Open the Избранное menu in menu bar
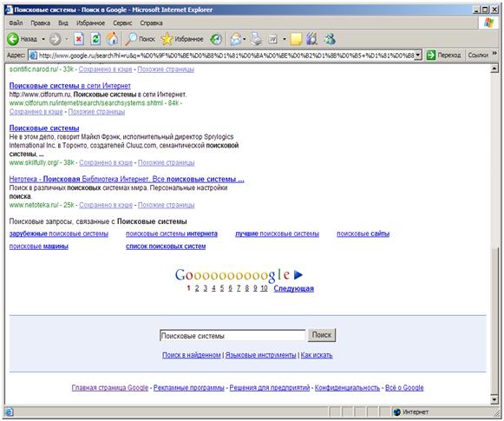 pos(90,23)
